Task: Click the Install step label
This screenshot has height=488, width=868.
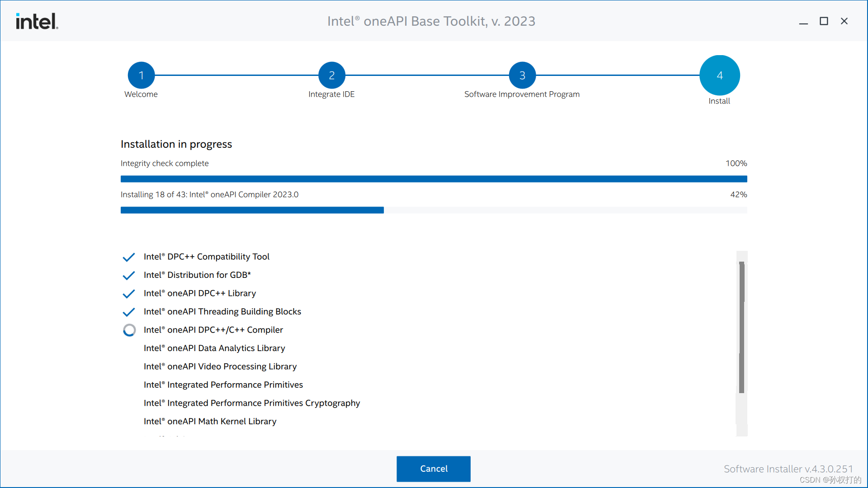Action: pos(719,101)
